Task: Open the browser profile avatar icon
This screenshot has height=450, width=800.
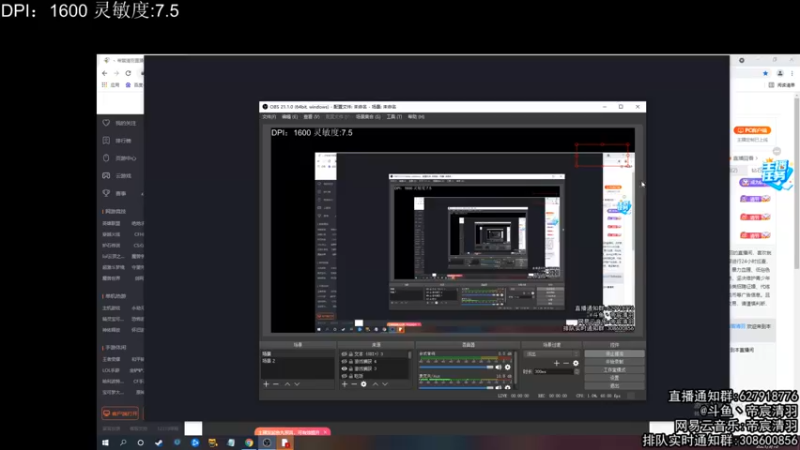Action: (x=780, y=73)
